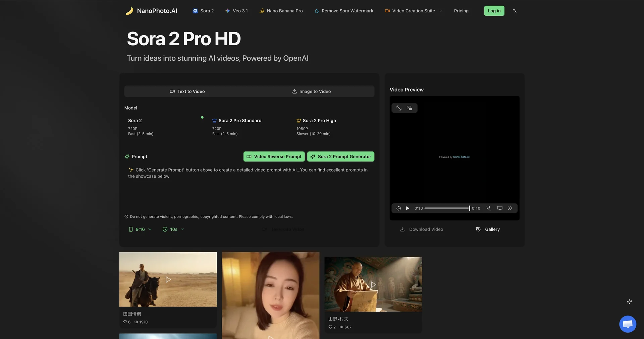
Task: Click the rewind 10 seconds icon
Action: pyautogui.click(x=398, y=208)
